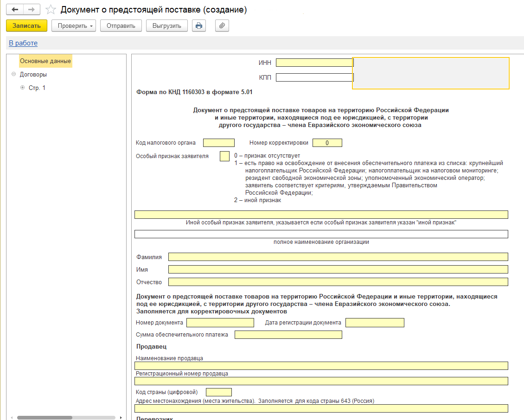Click the printer icon button
Screen dimensions: 524x420
[x=199, y=25]
